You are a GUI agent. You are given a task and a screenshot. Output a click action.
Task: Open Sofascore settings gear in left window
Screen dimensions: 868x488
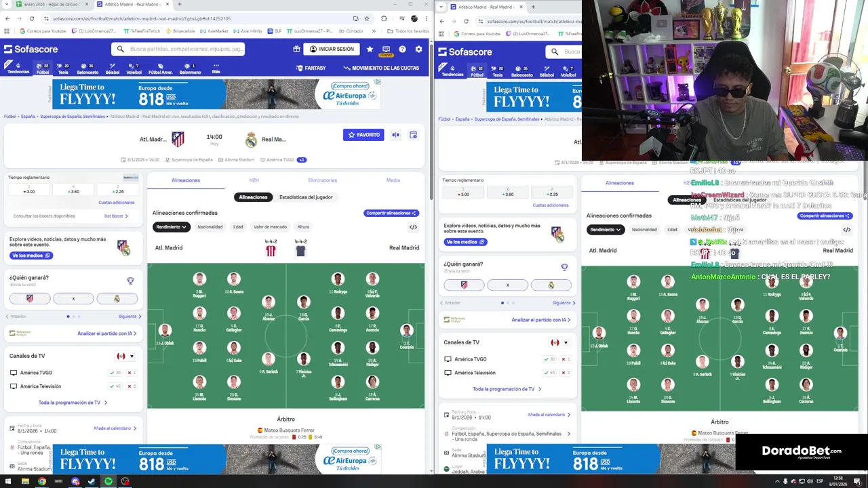coord(418,49)
